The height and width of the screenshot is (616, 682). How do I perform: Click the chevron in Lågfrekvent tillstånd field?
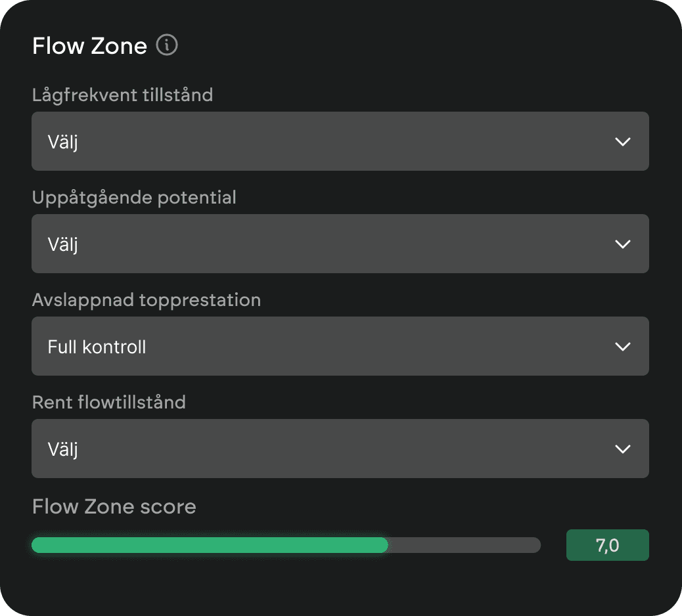click(622, 141)
